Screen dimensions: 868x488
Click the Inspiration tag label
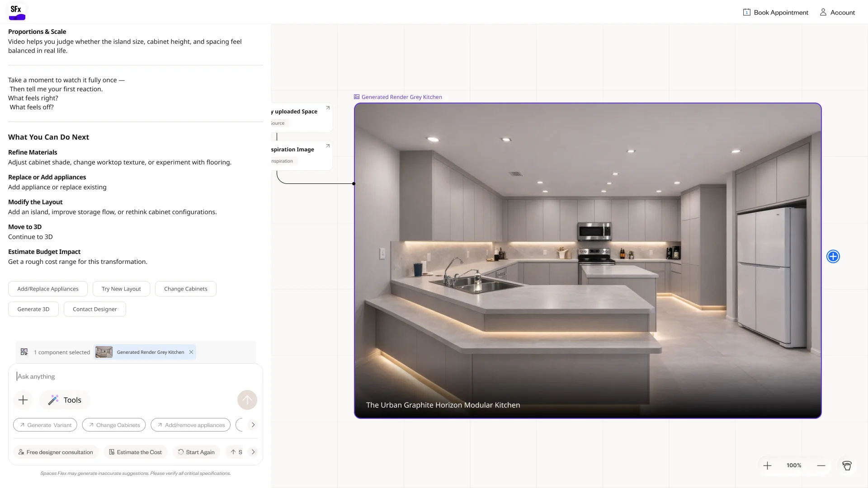pyautogui.click(x=283, y=161)
